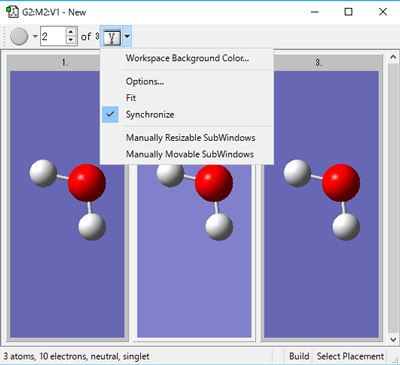Click the gray sphere animation button
This screenshot has height=365, width=400.
(x=19, y=36)
